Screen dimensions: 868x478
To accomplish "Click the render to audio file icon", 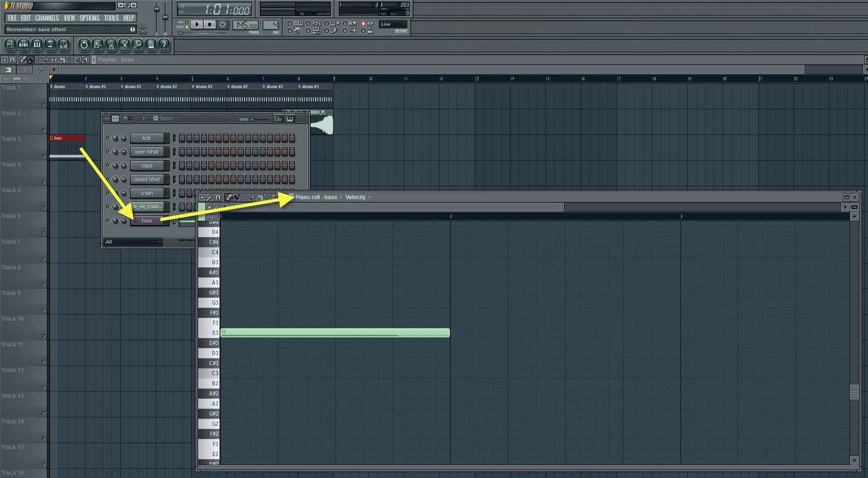I will tap(111, 45).
